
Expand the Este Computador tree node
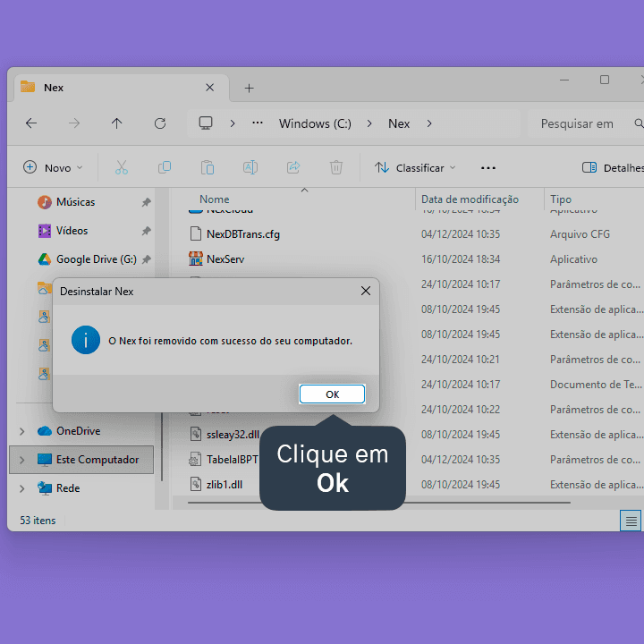click(22, 460)
